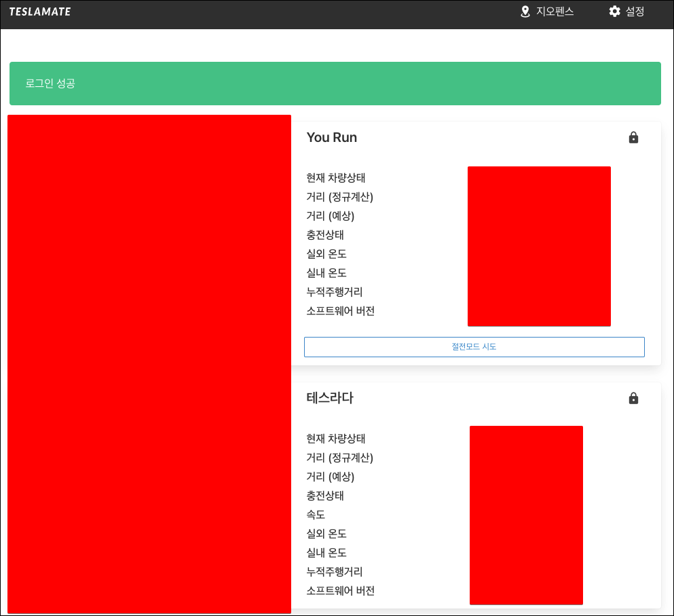Click 누적주행거리 in You Run card
The height and width of the screenshot is (616, 674).
(x=335, y=292)
